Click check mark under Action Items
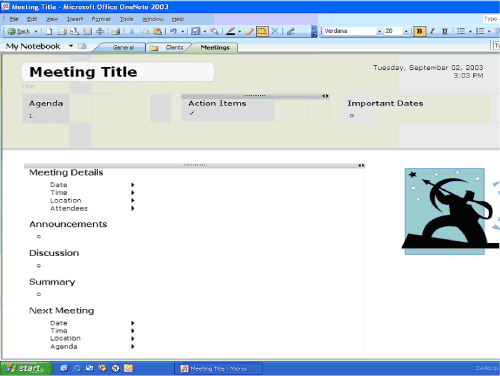500x376 pixels. [x=192, y=113]
